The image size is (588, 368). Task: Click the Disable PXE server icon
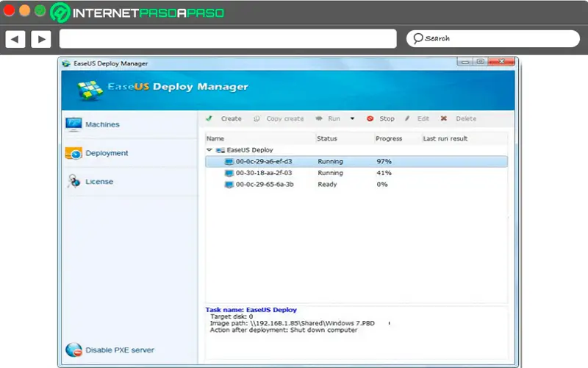[74, 350]
